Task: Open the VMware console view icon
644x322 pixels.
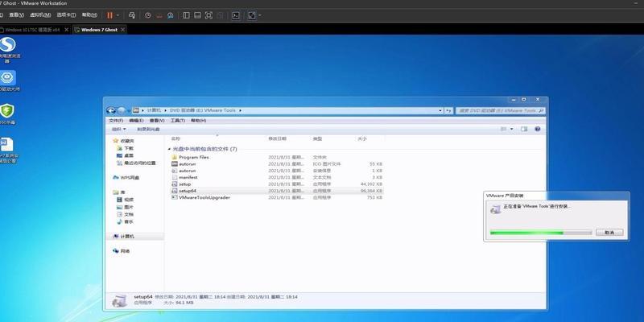Action: 236,15
